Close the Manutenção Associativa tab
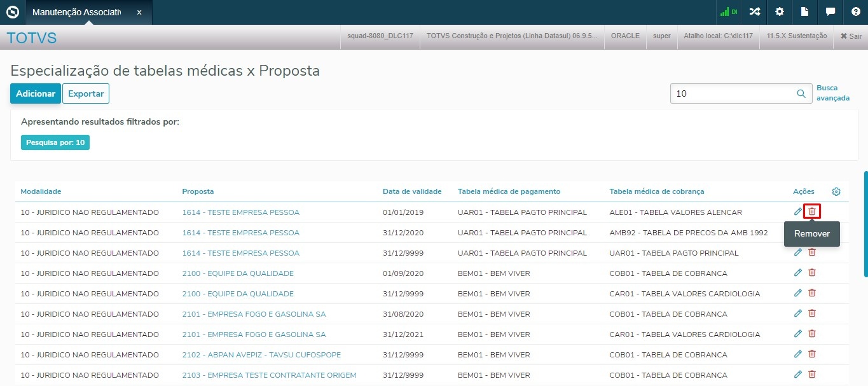 coord(139,12)
